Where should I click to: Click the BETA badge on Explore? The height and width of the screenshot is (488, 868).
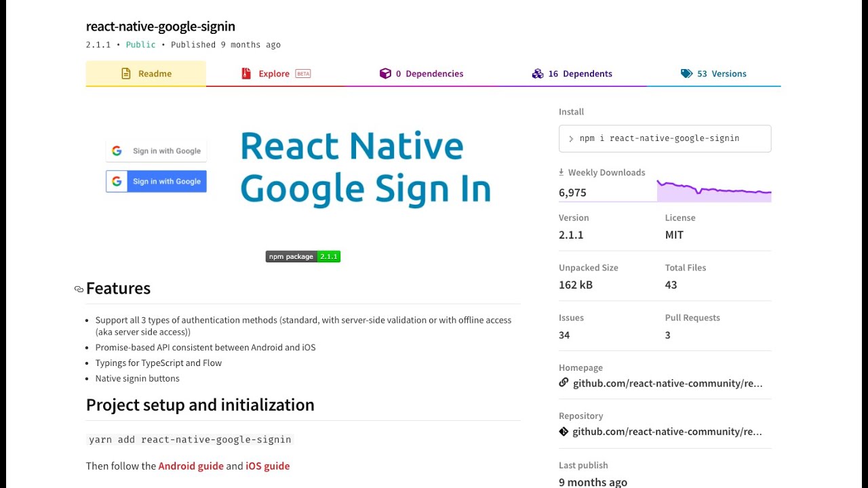(x=303, y=74)
